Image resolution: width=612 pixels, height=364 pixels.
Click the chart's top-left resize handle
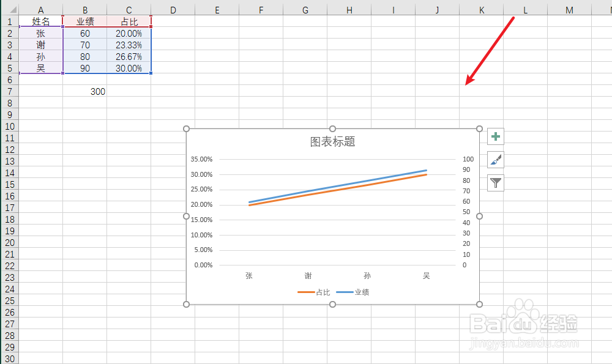coord(186,128)
